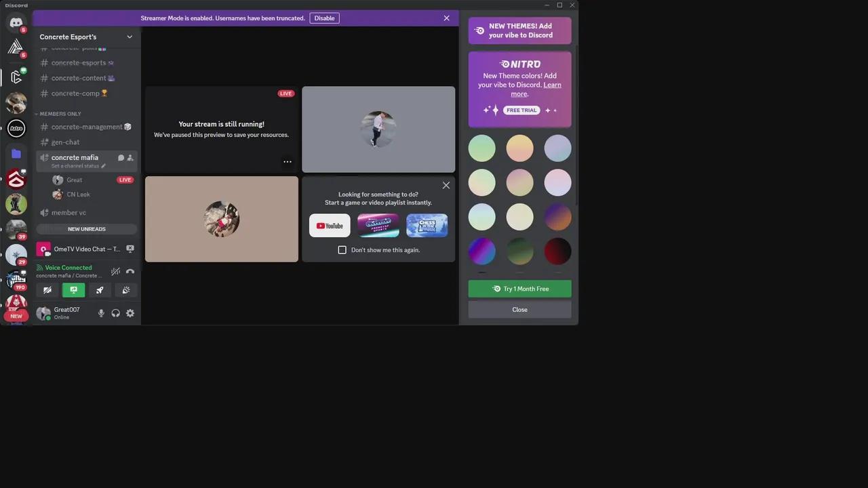Edit the 'Set a channel status' text
This screenshot has width=868, height=488.
tap(79, 166)
